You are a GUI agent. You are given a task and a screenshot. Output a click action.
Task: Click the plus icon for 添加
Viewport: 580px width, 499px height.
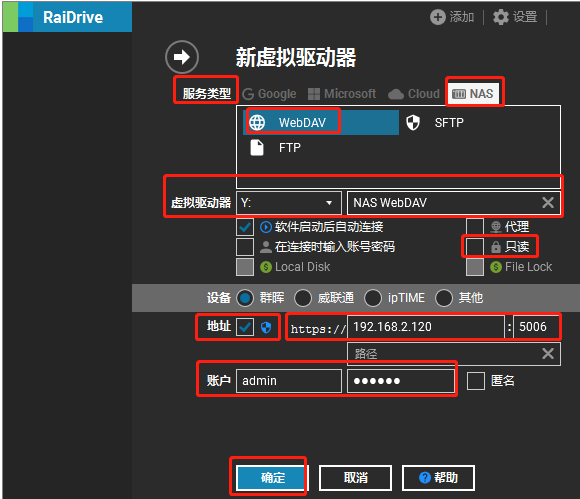click(x=438, y=17)
